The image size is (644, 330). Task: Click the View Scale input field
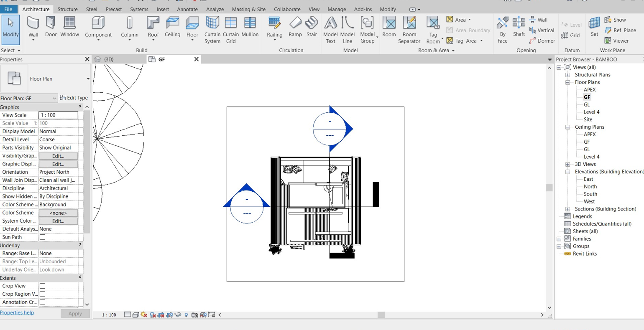click(58, 115)
